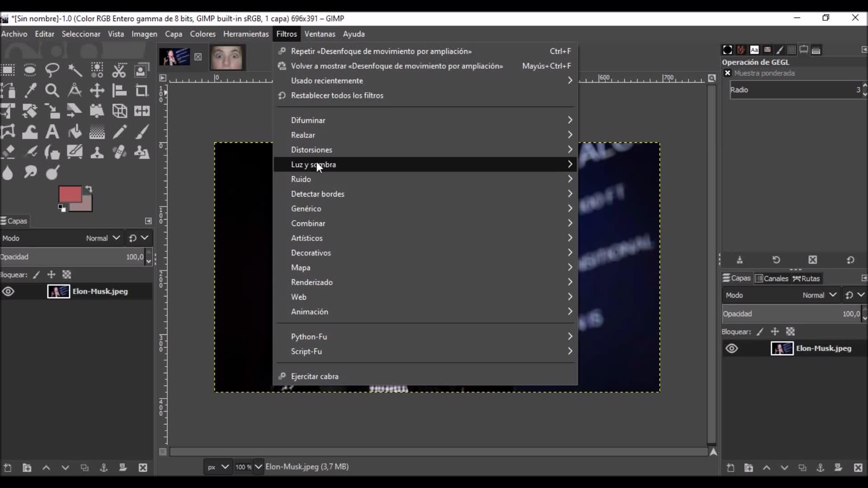Select the Move tool
868x488 pixels.
coord(97,90)
